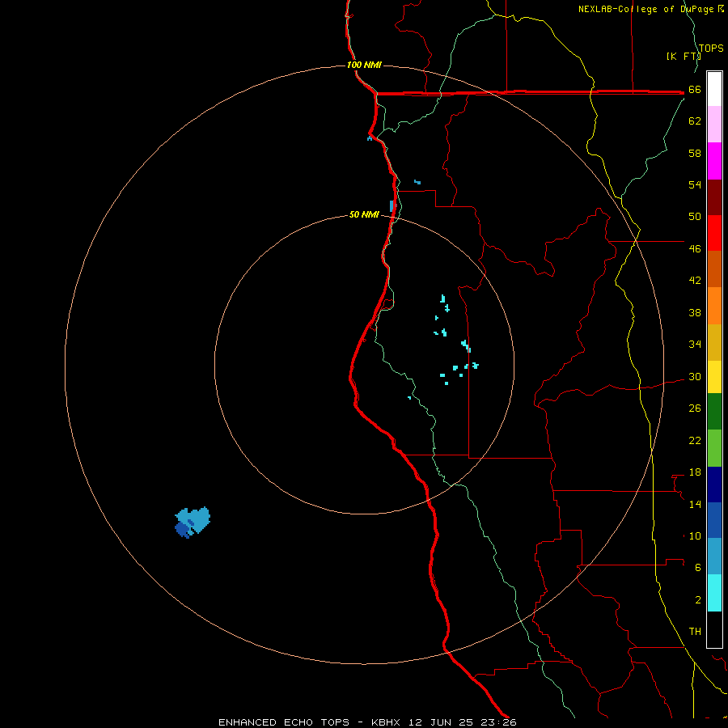
Task: Select the 6 legend value
Action: 698,568
